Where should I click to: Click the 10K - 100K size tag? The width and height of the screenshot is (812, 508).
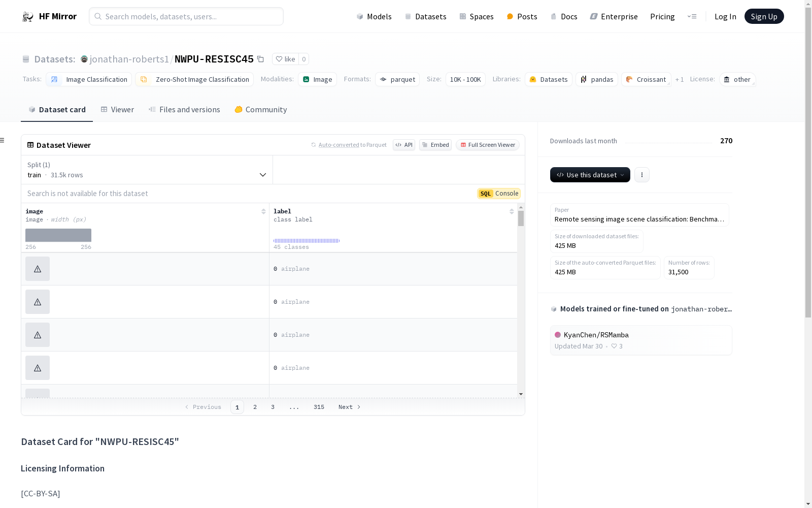465,79
